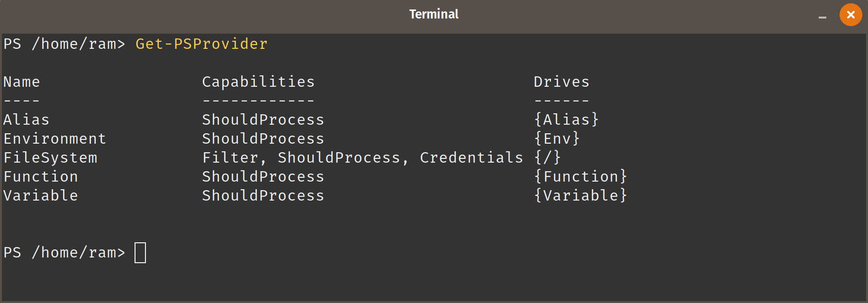Image resolution: width=868 pixels, height=303 pixels.
Task: Click the first PS /home/ram> prompt
Action: pyautogui.click(x=64, y=44)
